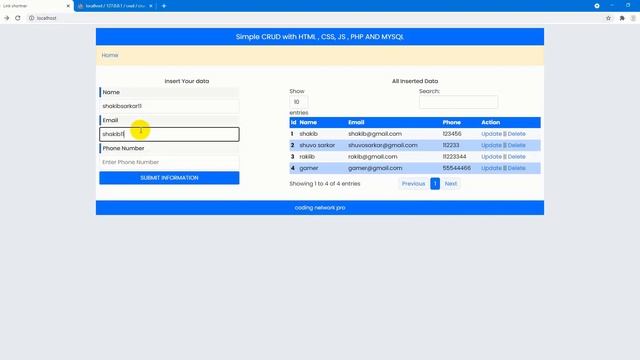Select gamer@gmail.com email cell
640x360 pixels.
pyautogui.click(x=375, y=168)
